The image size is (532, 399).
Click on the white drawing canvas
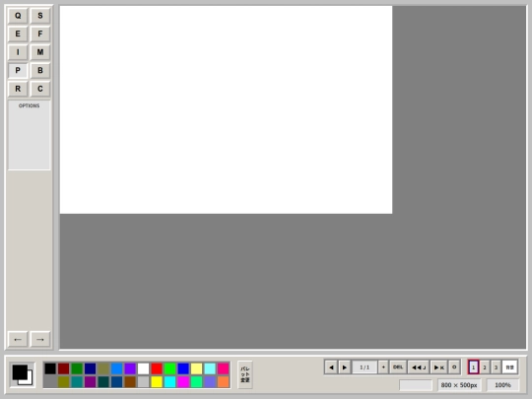click(226, 109)
